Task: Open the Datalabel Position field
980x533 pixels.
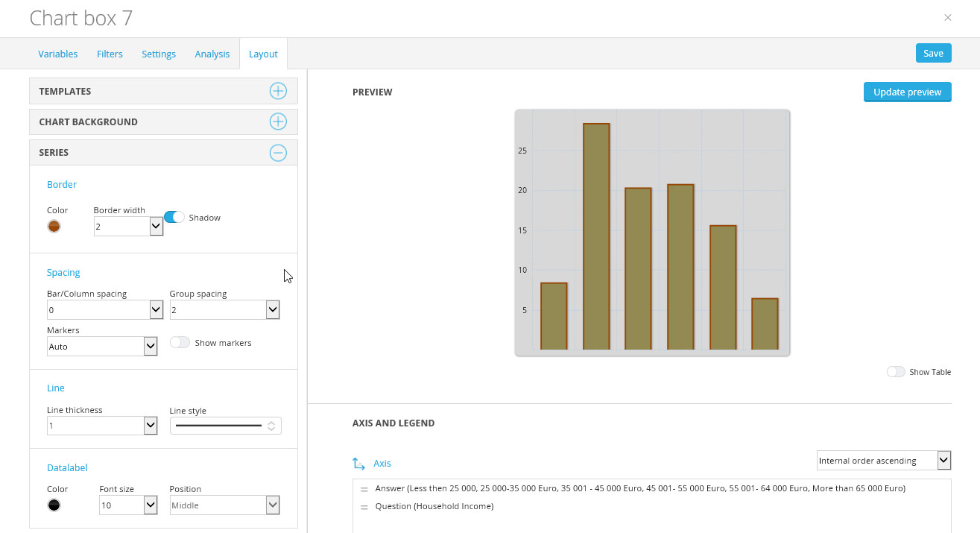Action: [224, 505]
